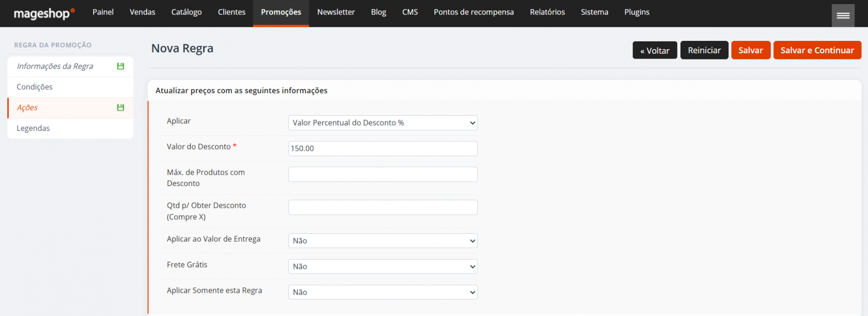Switch to the Legendas tab
The height and width of the screenshot is (316, 868).
(x=33, y=128)
